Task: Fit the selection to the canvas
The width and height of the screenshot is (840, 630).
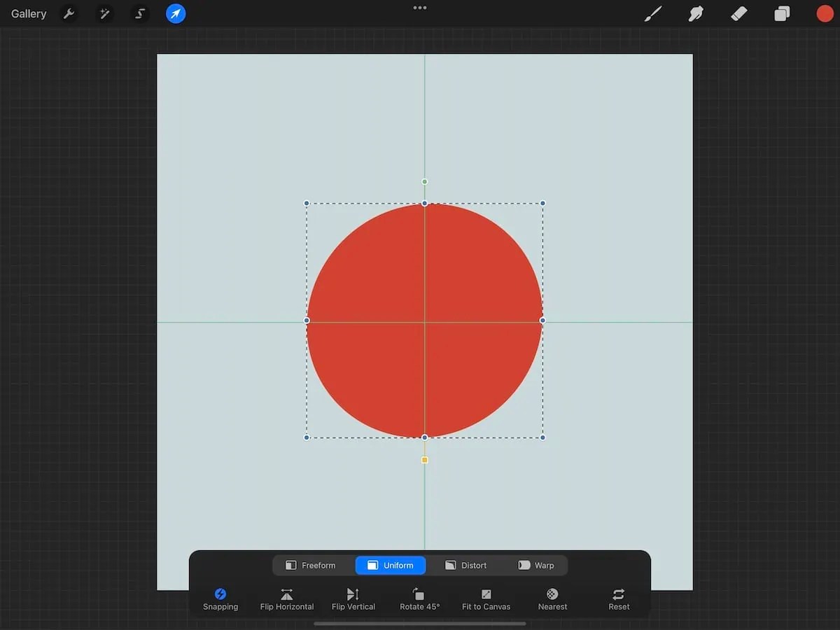Action: click(486, 598)
